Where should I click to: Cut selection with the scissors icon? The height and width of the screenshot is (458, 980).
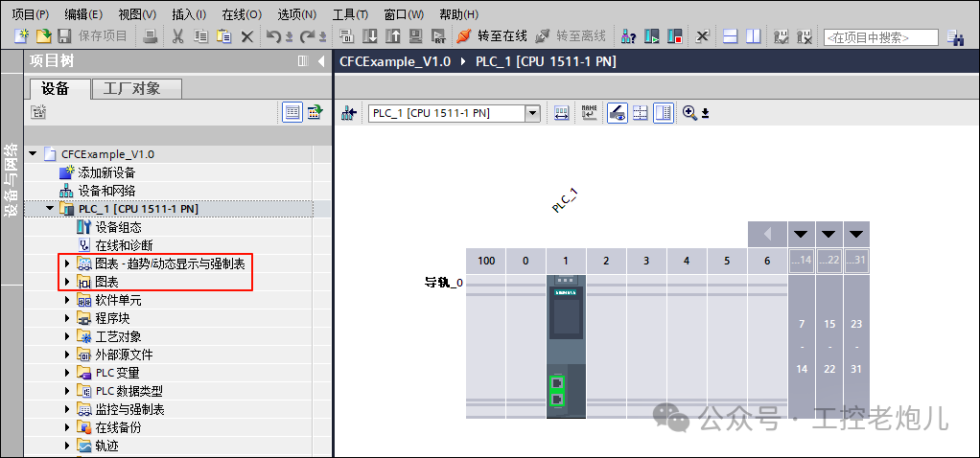(x=178, y=36)
